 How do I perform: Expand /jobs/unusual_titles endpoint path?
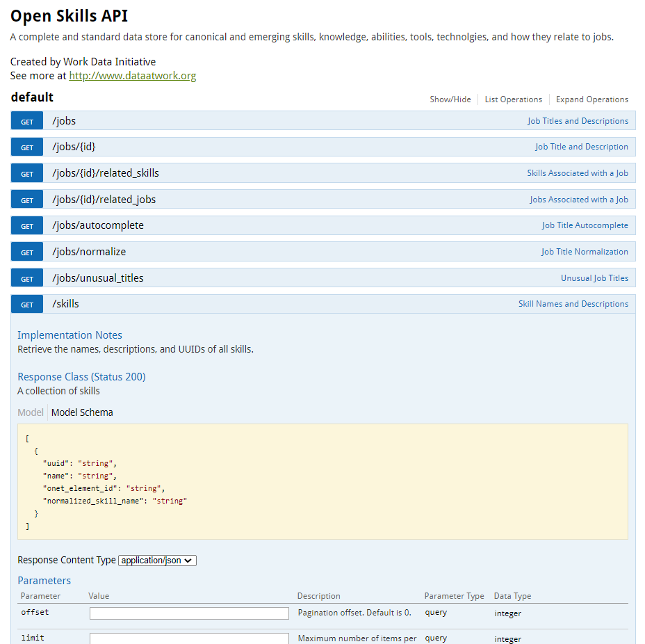(x=98, y=278)
